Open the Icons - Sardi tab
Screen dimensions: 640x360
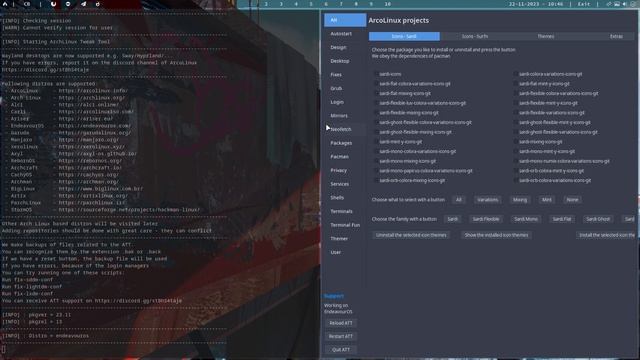click(x=404, y=36)
